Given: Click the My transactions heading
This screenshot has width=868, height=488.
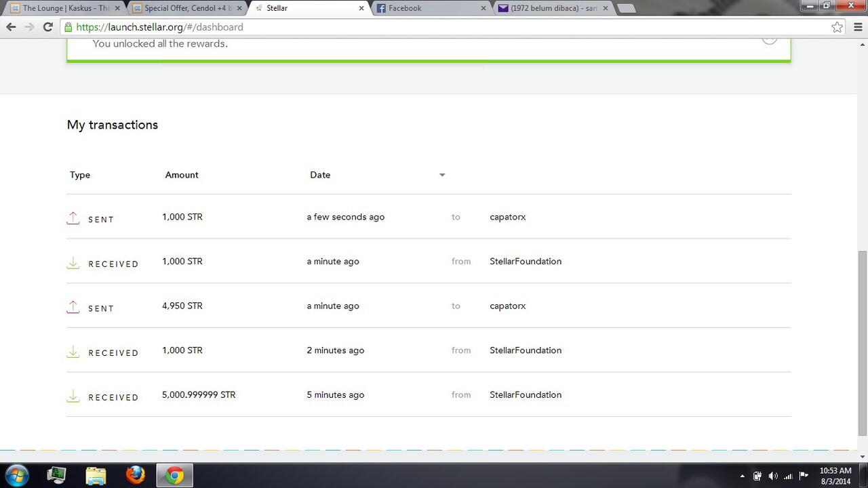Looking at the screenshot, I should [x=113, y=125].
